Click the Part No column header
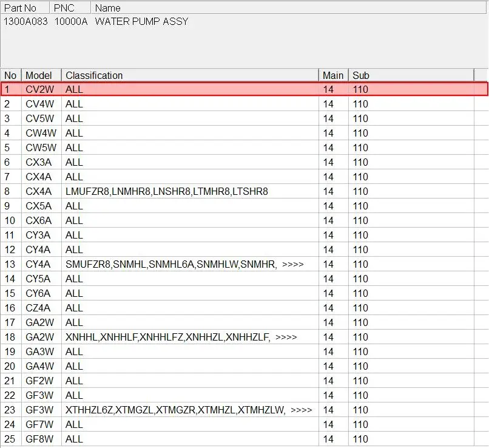Viewport: 489px width, 448px height. pos(25,7)
